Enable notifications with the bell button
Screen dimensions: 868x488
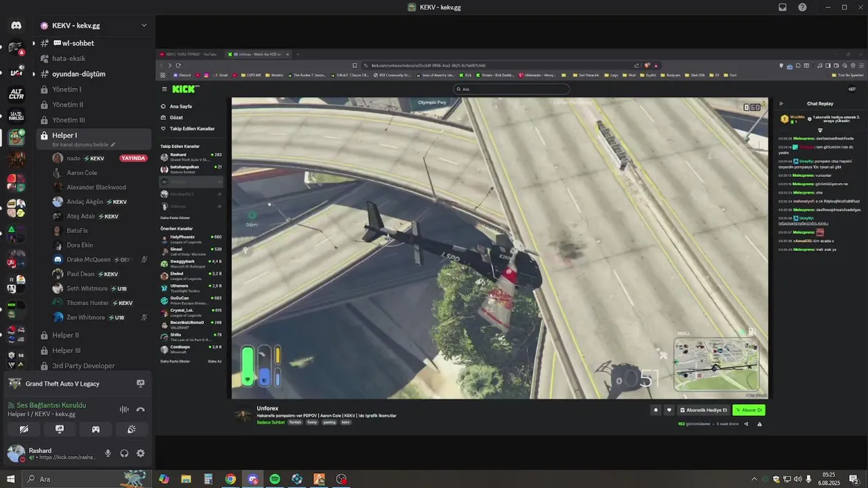point(656,410)
